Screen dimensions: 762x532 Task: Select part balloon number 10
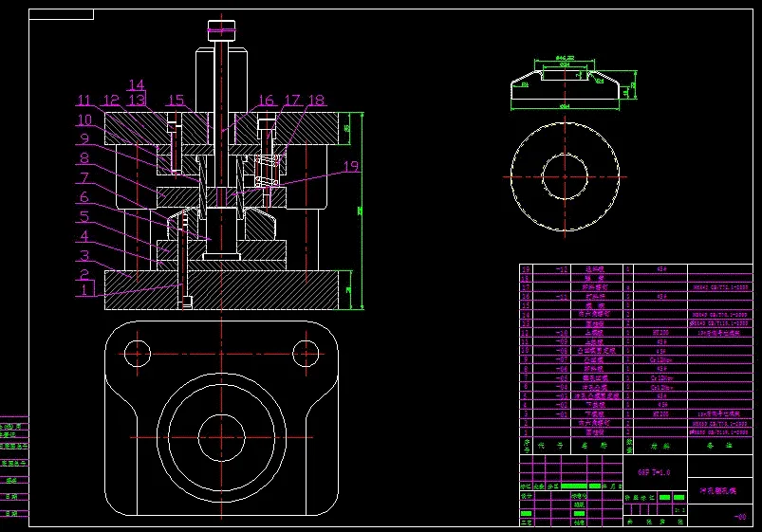[84, 119]
